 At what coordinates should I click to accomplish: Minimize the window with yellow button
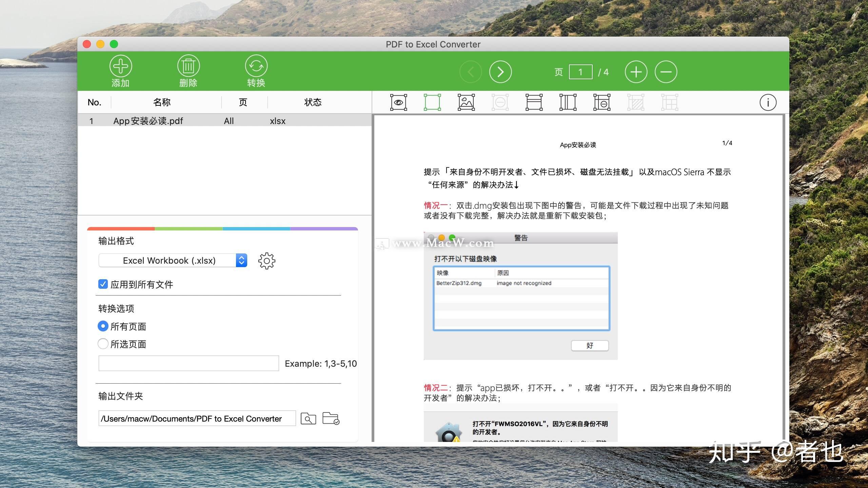[100, 44]
